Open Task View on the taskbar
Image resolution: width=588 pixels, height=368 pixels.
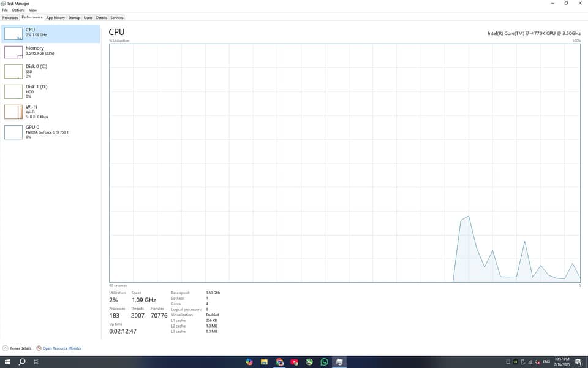[x=36, y=362]
